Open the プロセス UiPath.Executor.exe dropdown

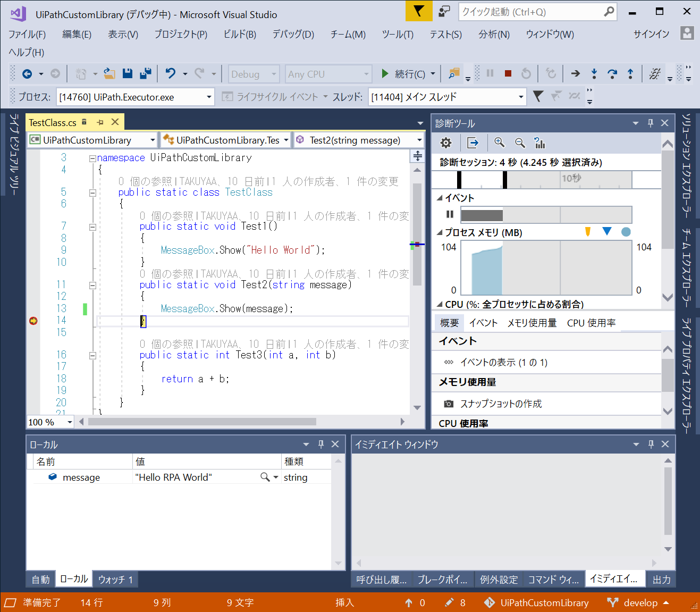(209, 97)
